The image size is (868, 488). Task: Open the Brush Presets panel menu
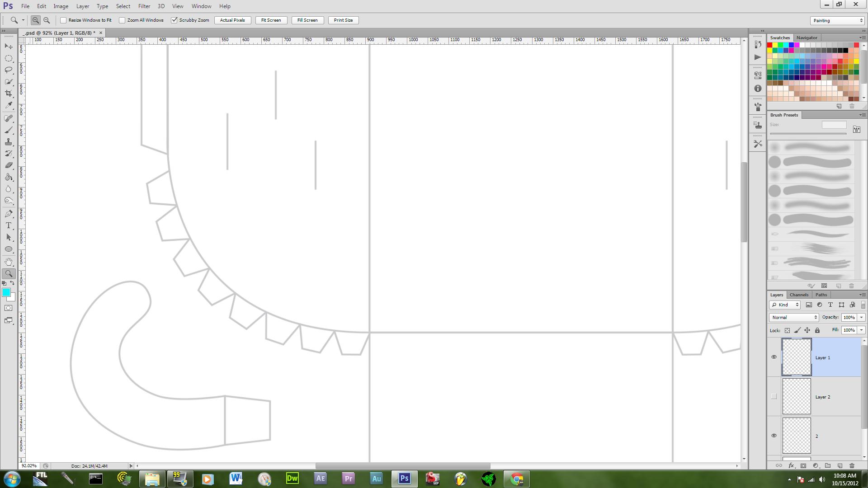pos(862,115)
